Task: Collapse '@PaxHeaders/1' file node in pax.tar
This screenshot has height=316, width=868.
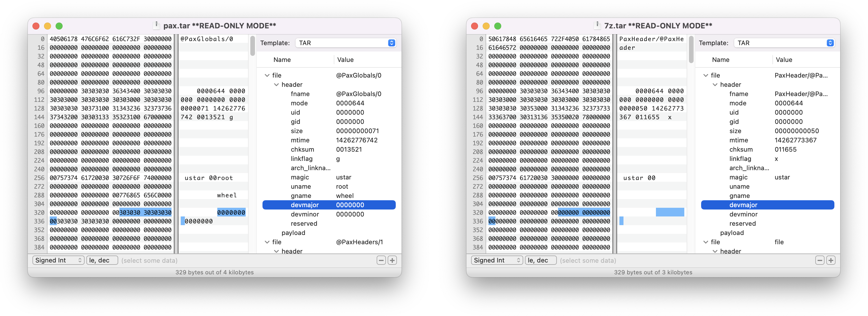Action: pos(267,242)
